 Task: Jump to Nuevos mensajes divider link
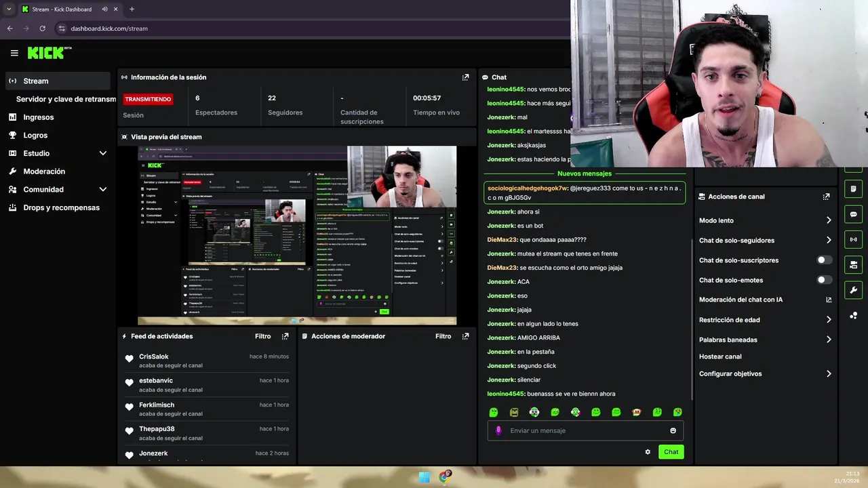pos(584,174)
